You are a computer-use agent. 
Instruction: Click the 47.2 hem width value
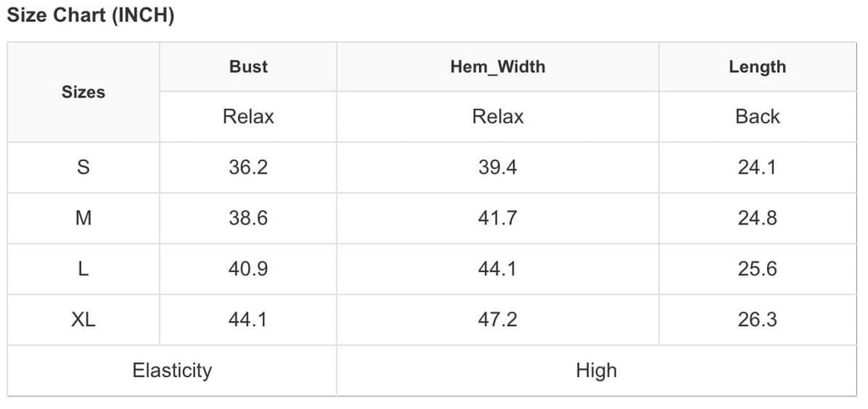tap(498, 320)
